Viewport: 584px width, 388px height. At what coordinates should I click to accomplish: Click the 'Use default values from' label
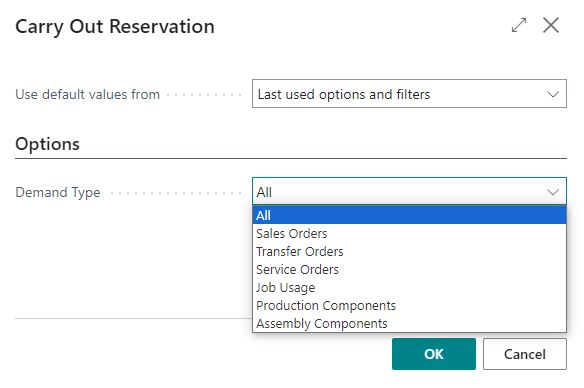click(x=88, y=94)
